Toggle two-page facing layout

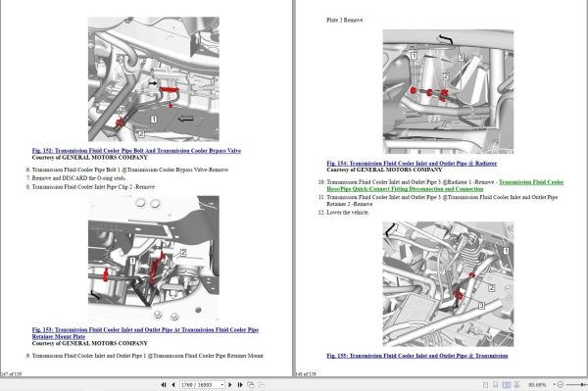pyautogui.click(x=507, y=384)
